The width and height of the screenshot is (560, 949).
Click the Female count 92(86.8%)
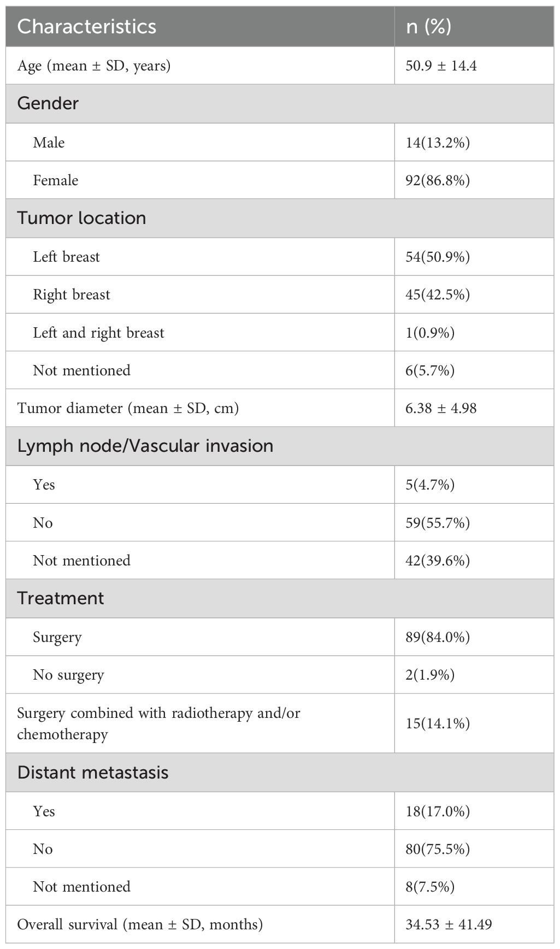(438, 180)
